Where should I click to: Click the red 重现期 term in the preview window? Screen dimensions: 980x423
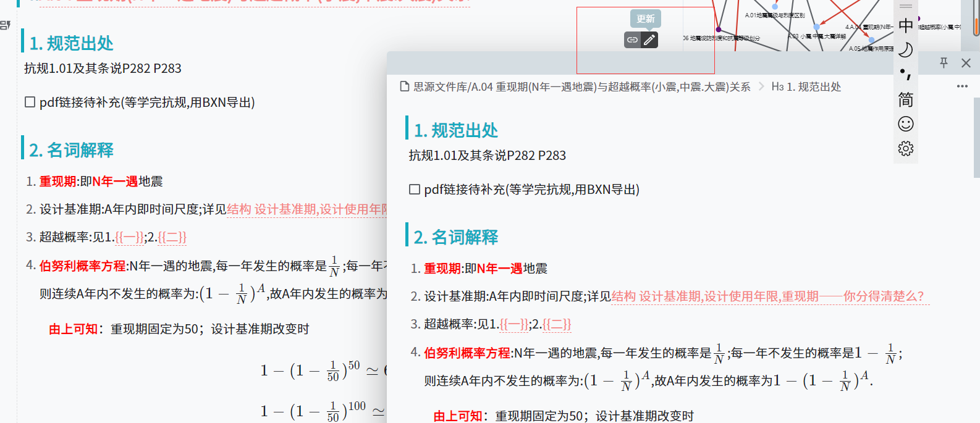442,269
